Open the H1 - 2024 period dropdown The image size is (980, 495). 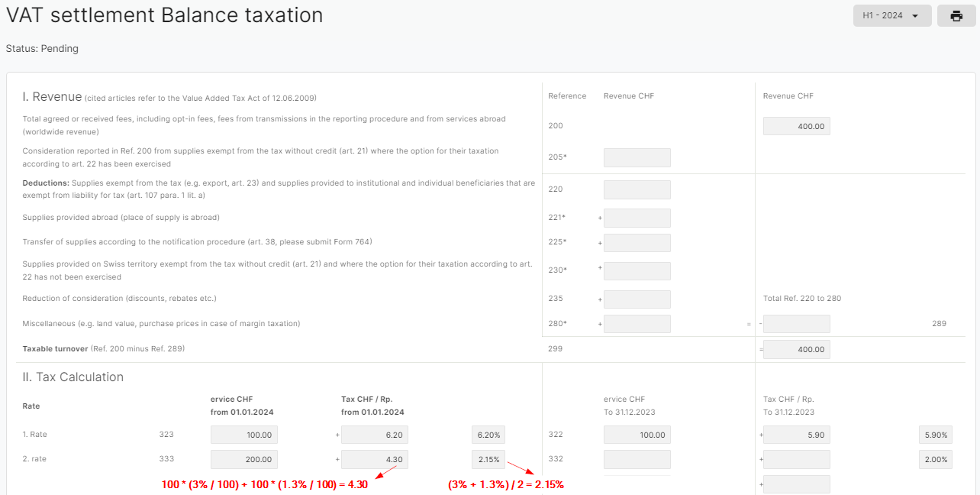[x=891, y=16]
